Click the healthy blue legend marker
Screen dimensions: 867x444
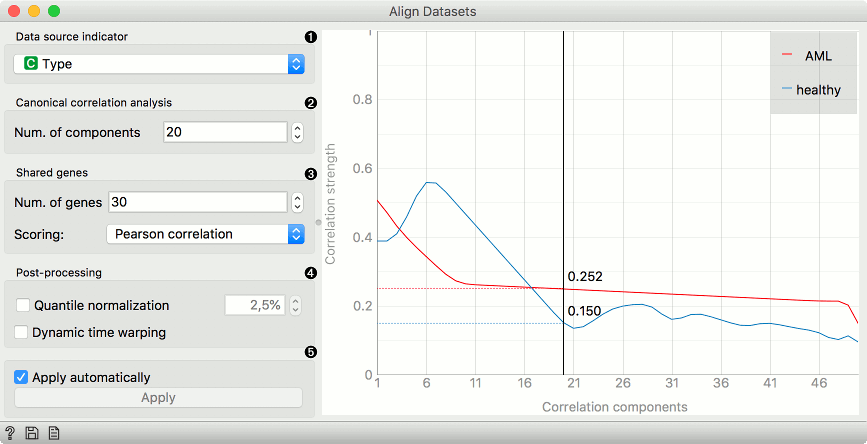pos(787,89)
